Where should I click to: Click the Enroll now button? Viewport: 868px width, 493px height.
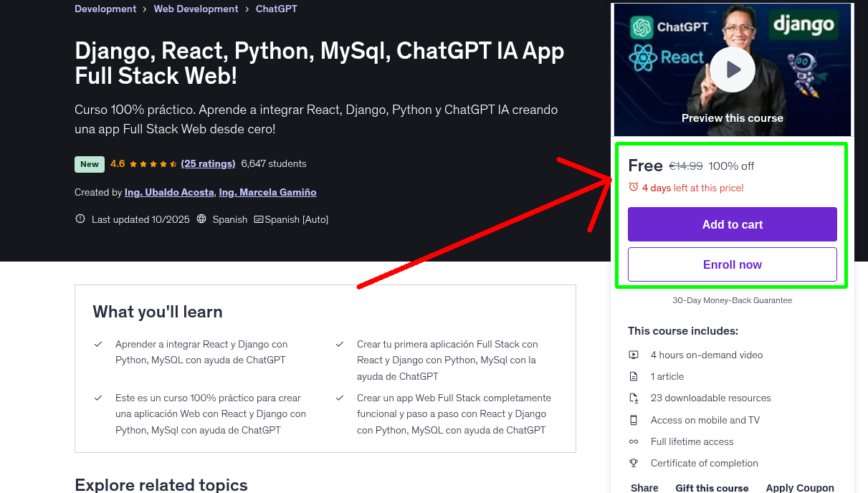pos(732,264)
